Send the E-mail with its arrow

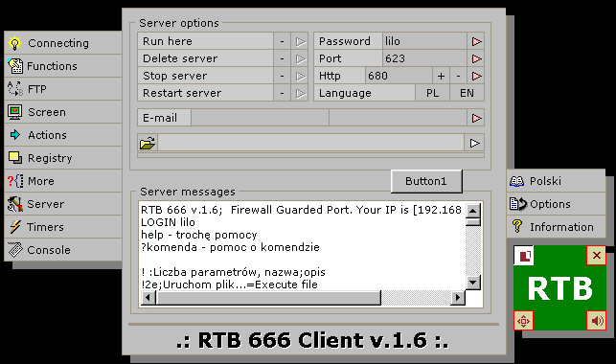tap(476, 118)
